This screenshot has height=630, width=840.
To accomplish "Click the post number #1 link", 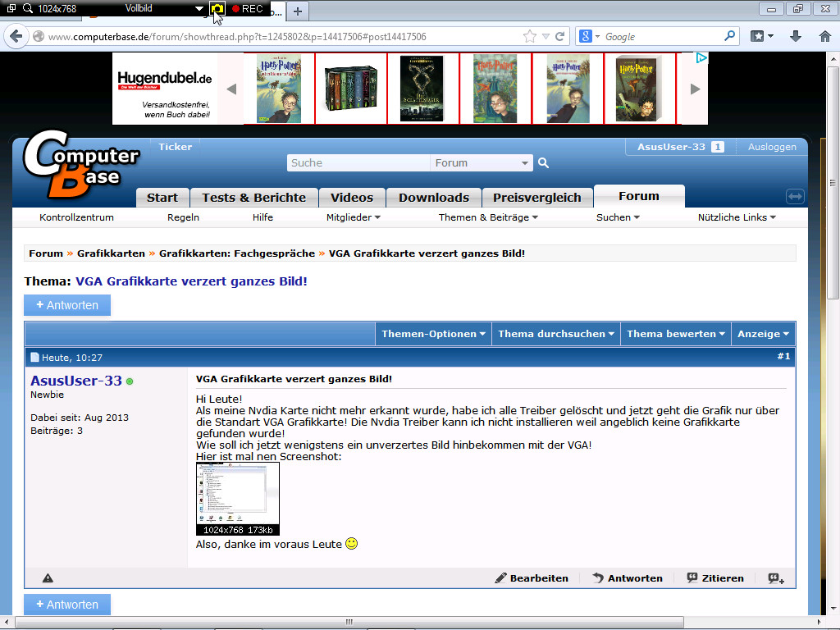I will click(783, 356).
